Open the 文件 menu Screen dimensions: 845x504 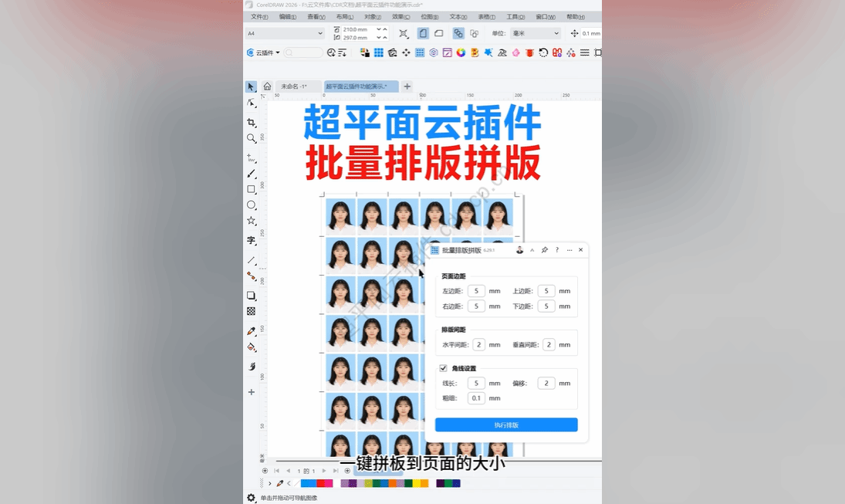(x=259, y=17)
